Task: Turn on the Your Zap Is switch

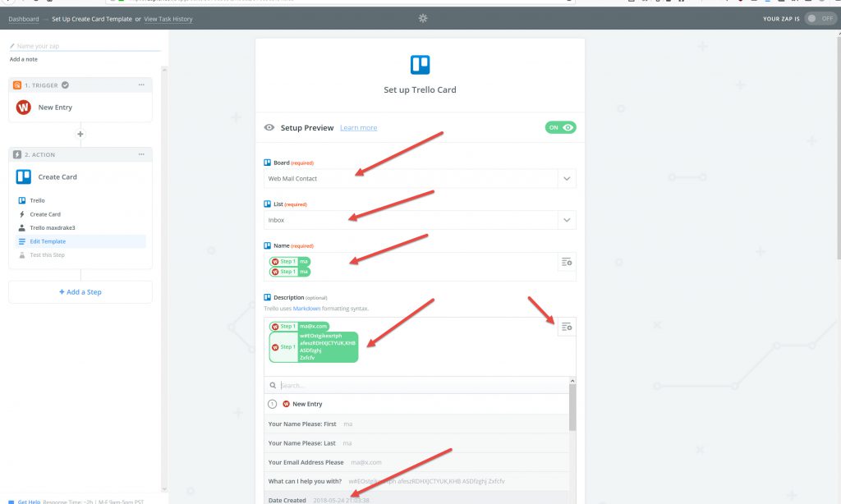Action: point(819,18)
